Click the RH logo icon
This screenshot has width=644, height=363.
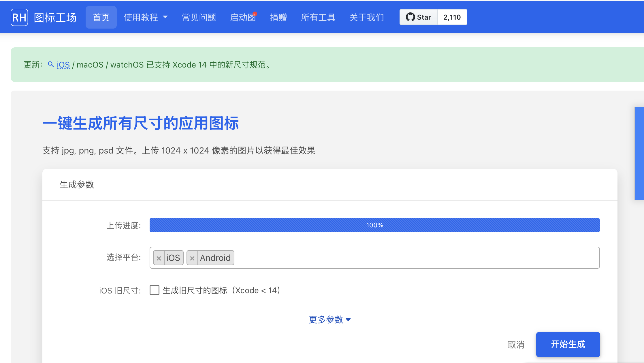point(19,17)
